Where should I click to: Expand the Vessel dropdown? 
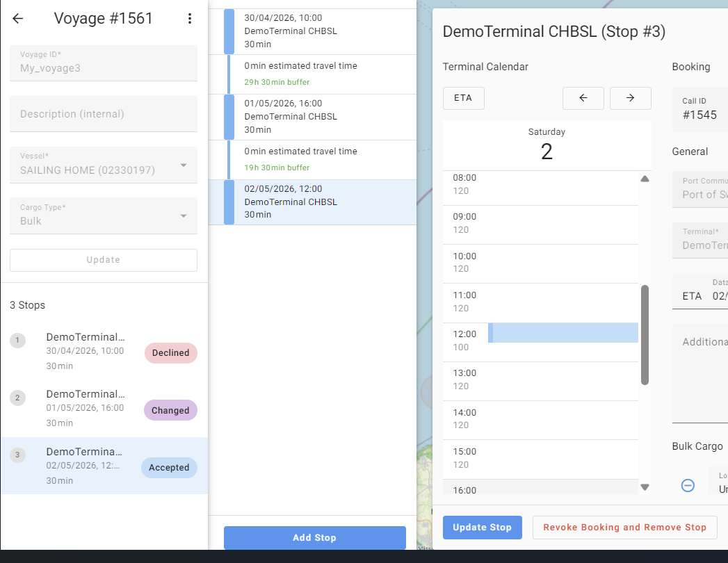[x=184, y=165]
